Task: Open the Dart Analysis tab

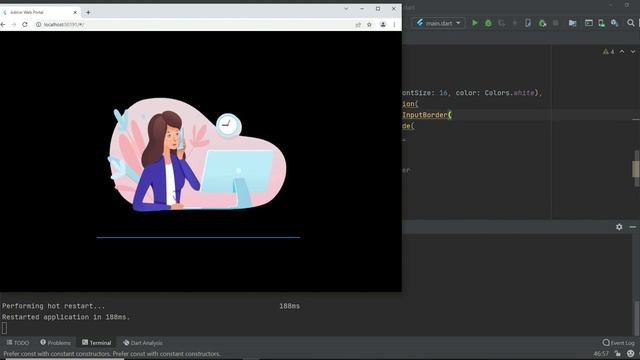Action: tap(143, 343)
